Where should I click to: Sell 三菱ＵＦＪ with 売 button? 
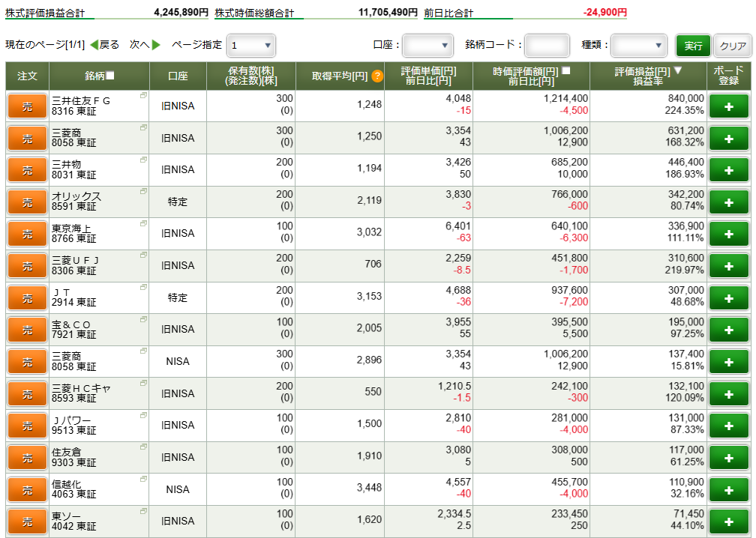point(28,266)
